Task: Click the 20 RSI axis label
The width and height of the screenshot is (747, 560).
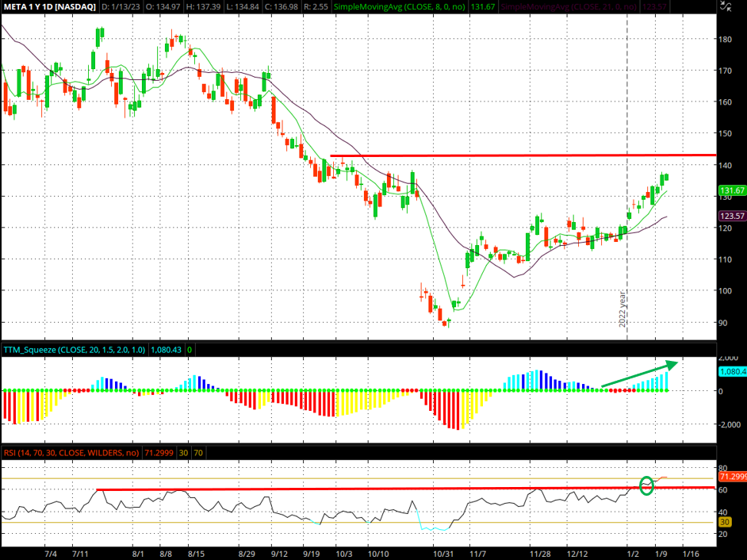Action: (x=723, y=535)
